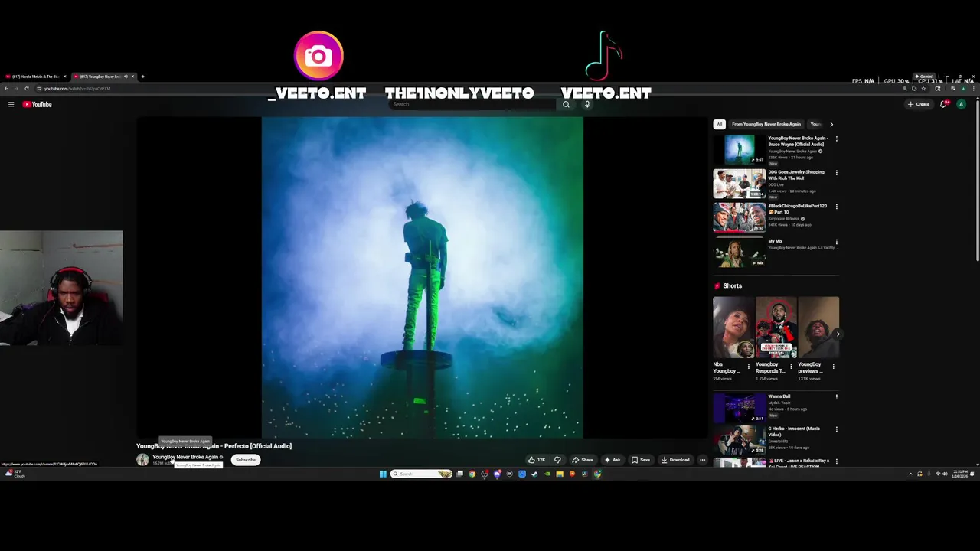Open Chrome from the taskbar
The height and width of the screenshot is (551, 980).
pyautogui.click(x=472, y=474)
